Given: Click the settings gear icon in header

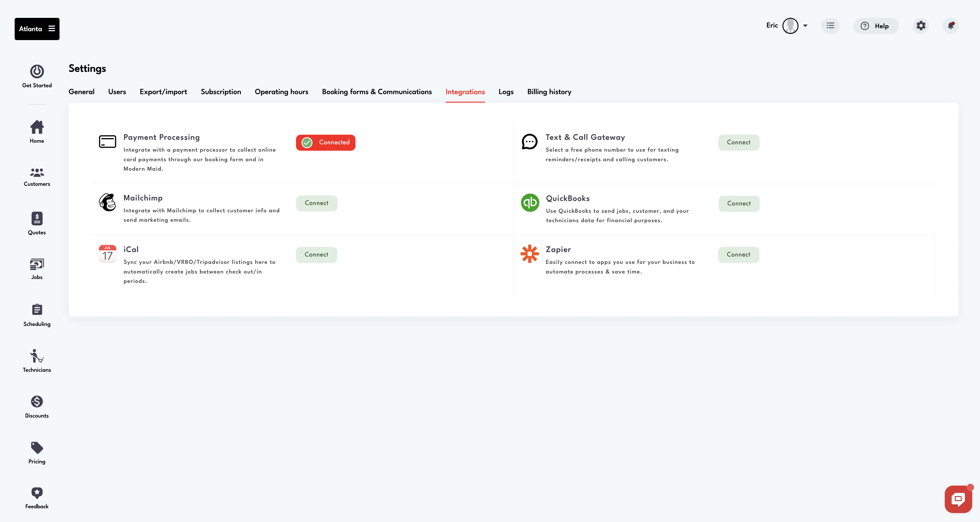Looking at the screenshot, I should (921, 26).
